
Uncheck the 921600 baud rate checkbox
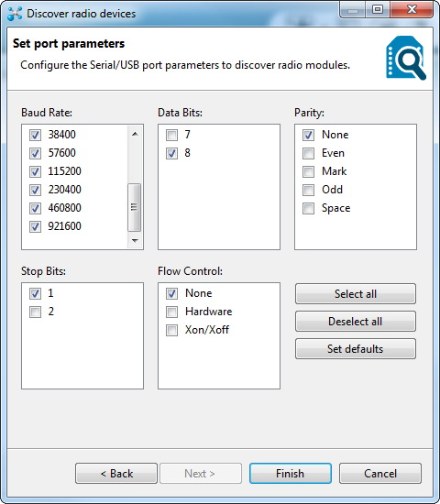tap(35, 226)
